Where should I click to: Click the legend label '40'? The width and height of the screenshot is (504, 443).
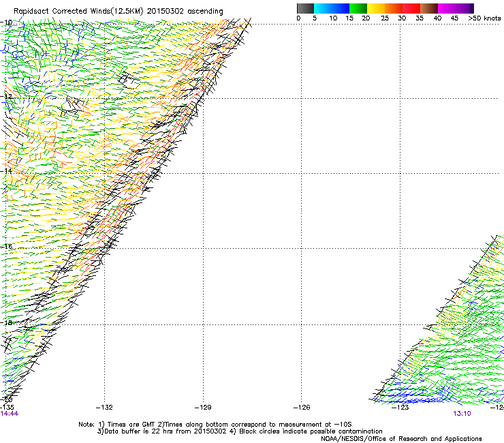click(x=437, y=18)
